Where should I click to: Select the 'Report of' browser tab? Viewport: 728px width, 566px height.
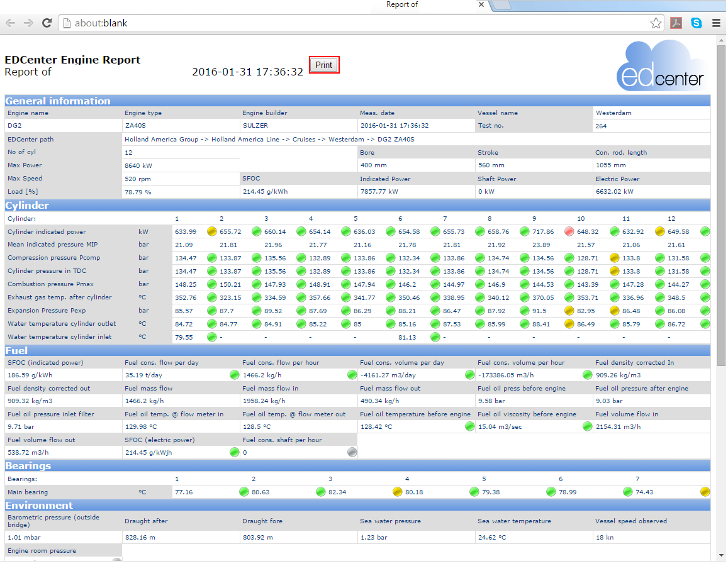tap(403, 5)
